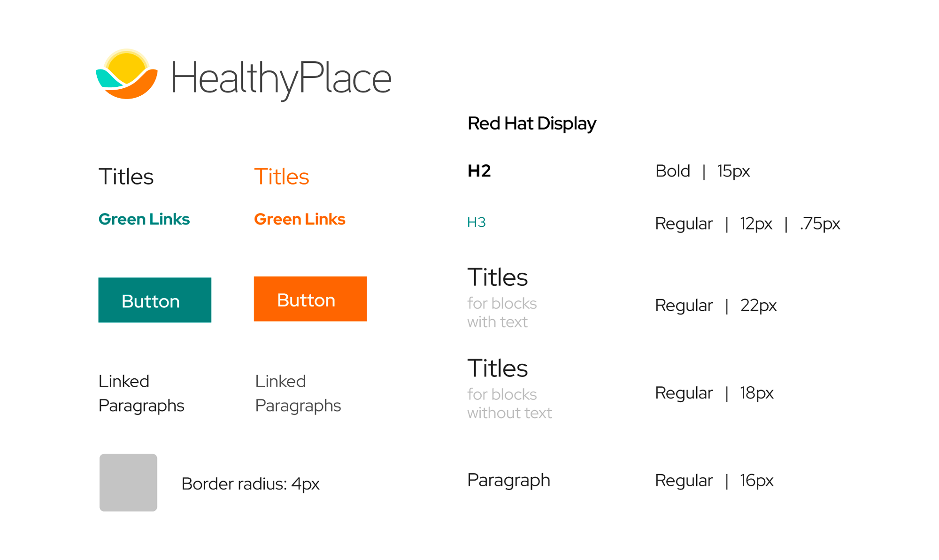This screenshot has height=560, width=939.
Task: Click the teal Button
Action: coord(155,300)
